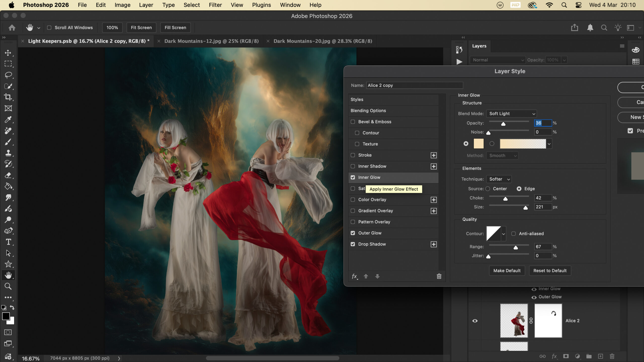Click the Fit Screen button

141,28
